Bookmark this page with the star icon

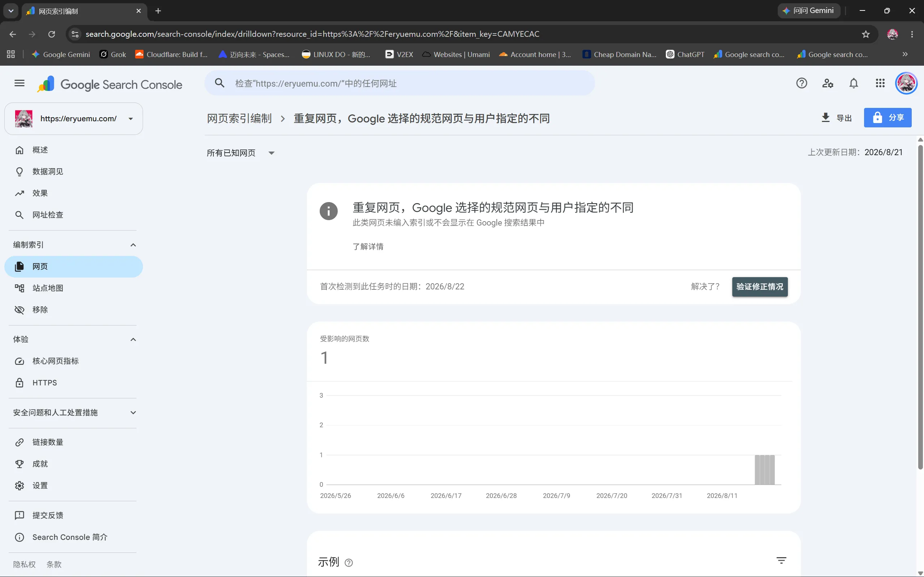tap(866, 34)
